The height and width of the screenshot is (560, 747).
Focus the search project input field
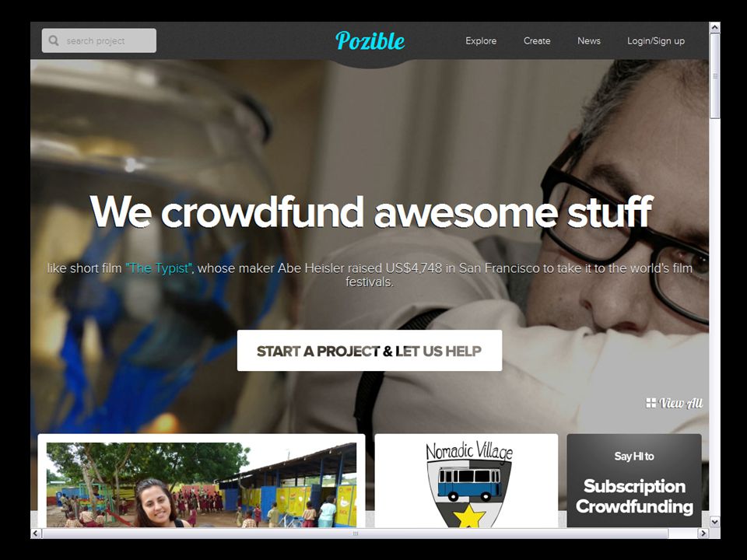pos(99,40)
